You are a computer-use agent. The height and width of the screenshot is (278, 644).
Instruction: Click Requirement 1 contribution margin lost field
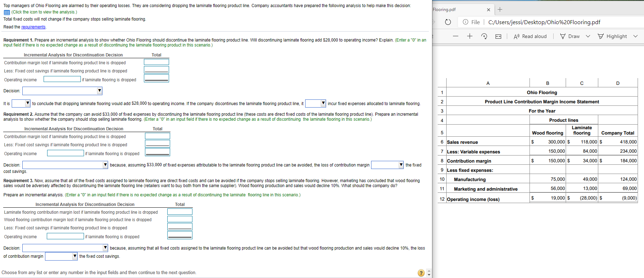pos(156,62)
